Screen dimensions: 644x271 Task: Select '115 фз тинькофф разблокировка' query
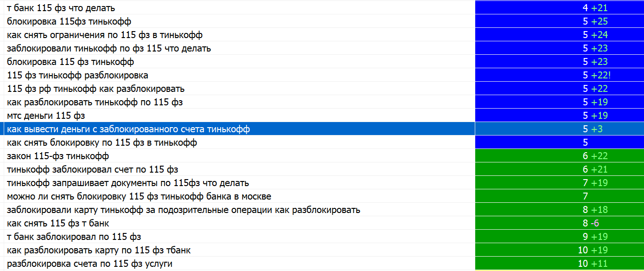point(77,75)
